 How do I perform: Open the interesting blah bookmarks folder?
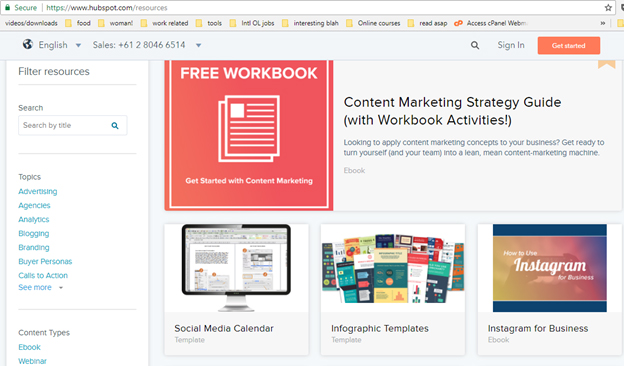tap(310, 23)
